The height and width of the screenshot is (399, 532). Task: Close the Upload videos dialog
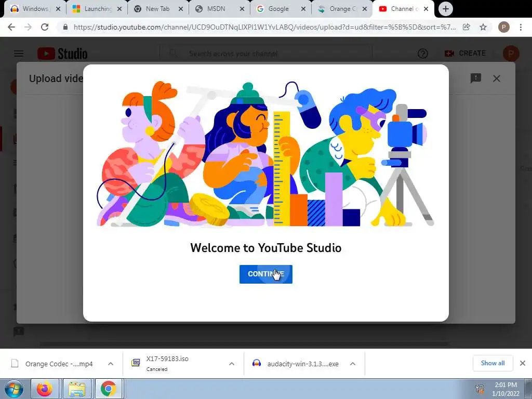click(496, 78)
